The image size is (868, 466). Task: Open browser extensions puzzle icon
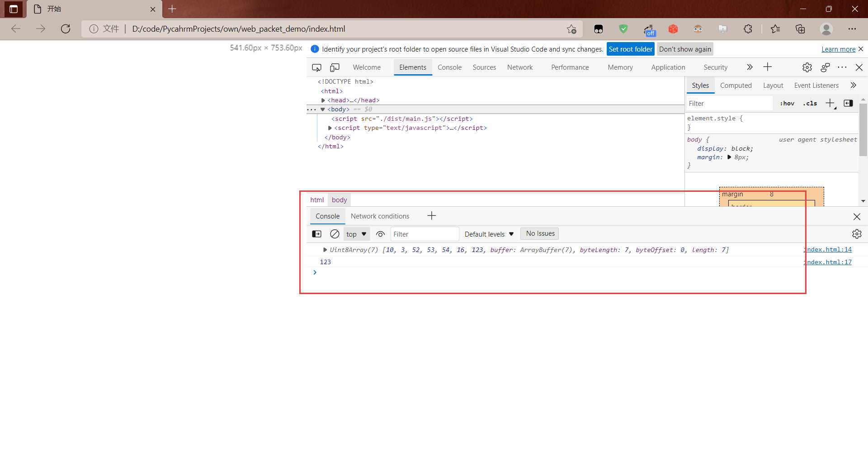(x=748, y=29)
